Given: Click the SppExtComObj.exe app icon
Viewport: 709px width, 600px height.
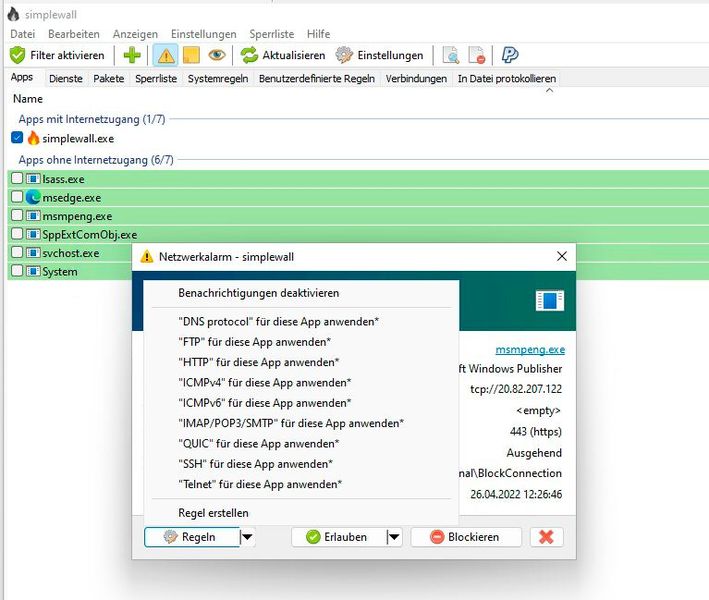Looking at the screenshot, I should click(x=33, y=234).
